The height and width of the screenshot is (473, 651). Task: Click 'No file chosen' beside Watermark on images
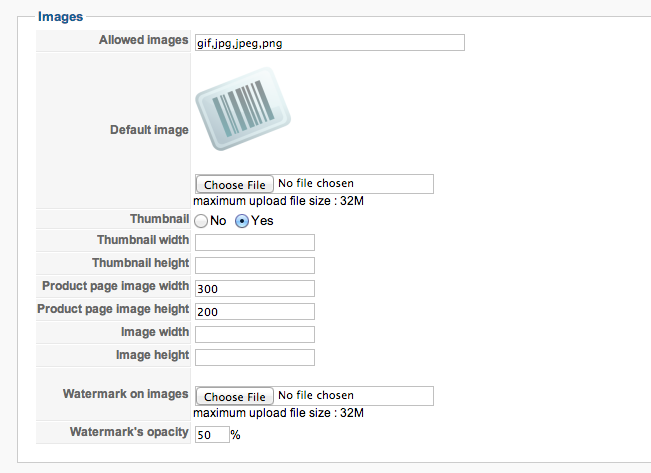point(315,395)
